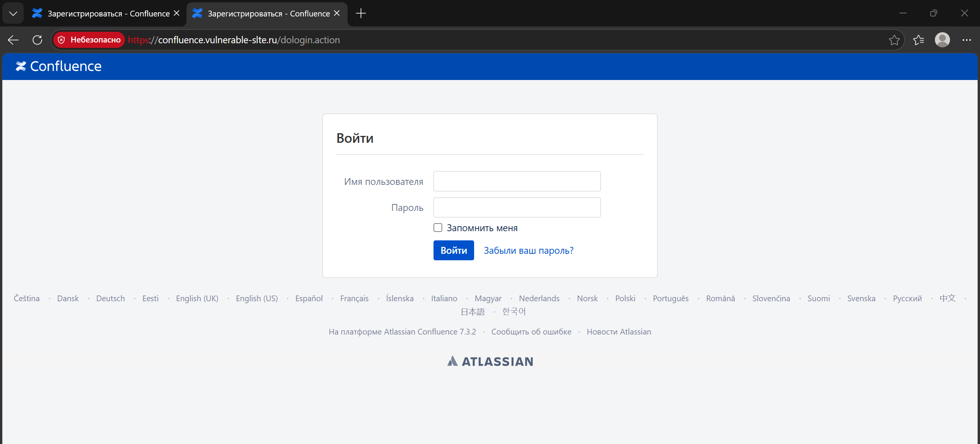This screenshot has height=444, width=980.
Task: Switch language to 한국어
Action: tap(514, 312)
